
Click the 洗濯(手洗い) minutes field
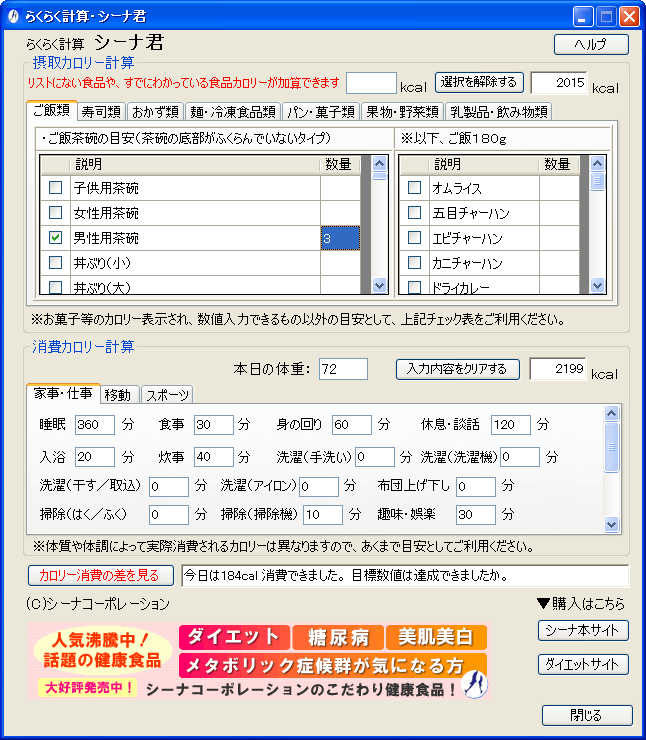(x=375, y=457)
